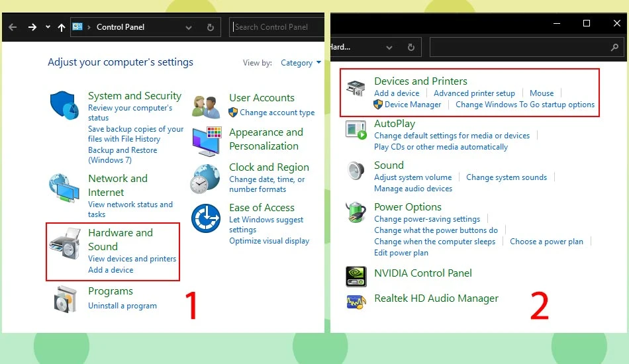Expand the recent locations arrow beside Forward
The width and height of the screenshot is (629, 364).
(x=48, y=27)
